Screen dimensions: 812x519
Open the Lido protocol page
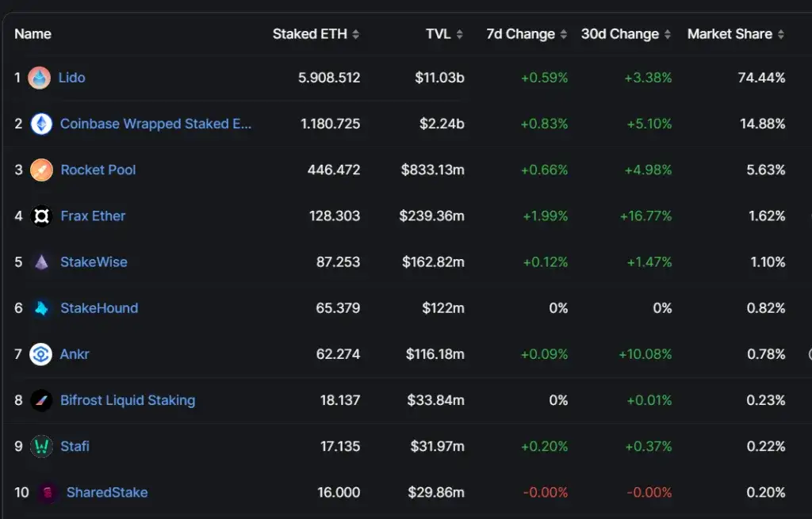coord(73,78)
